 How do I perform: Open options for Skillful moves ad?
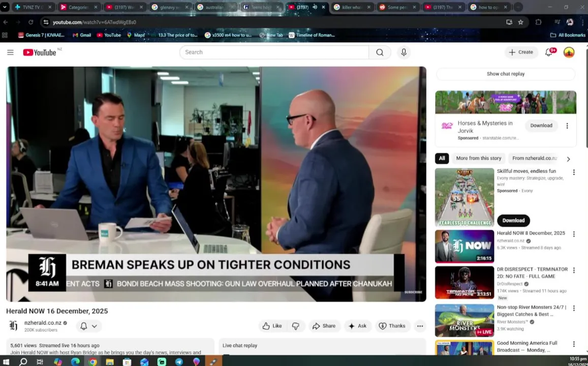(x=573, y=172)
